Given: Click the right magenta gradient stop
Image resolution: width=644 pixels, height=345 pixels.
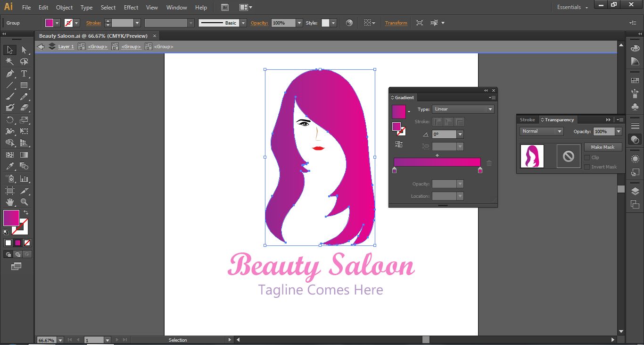Looking at the screenshot, I should pos(480,170).
